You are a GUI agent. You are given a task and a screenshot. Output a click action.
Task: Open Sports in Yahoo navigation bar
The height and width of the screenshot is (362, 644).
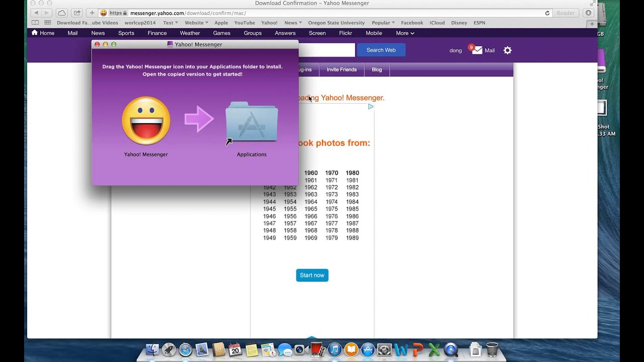tap(126, 33)
